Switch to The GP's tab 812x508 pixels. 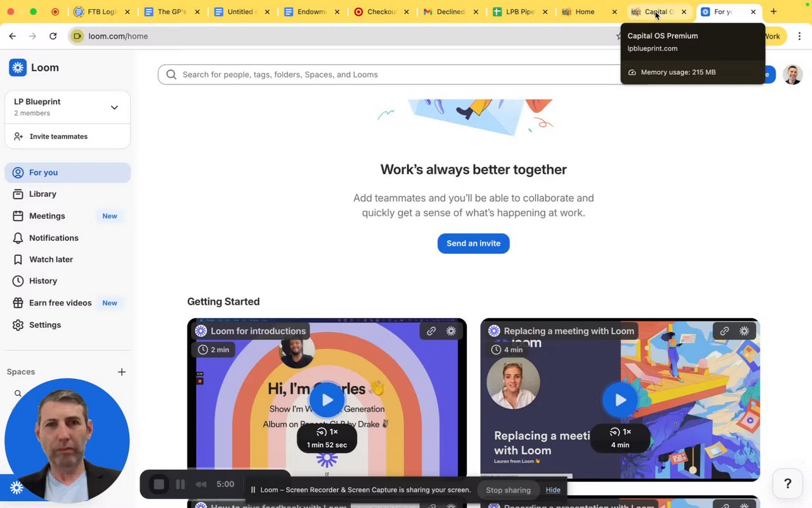pyautogui.click(x=172, y=11)
